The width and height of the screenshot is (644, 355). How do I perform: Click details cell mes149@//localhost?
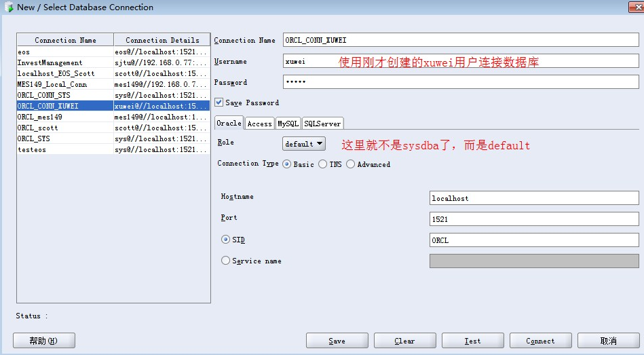click(x=162, y=117)
